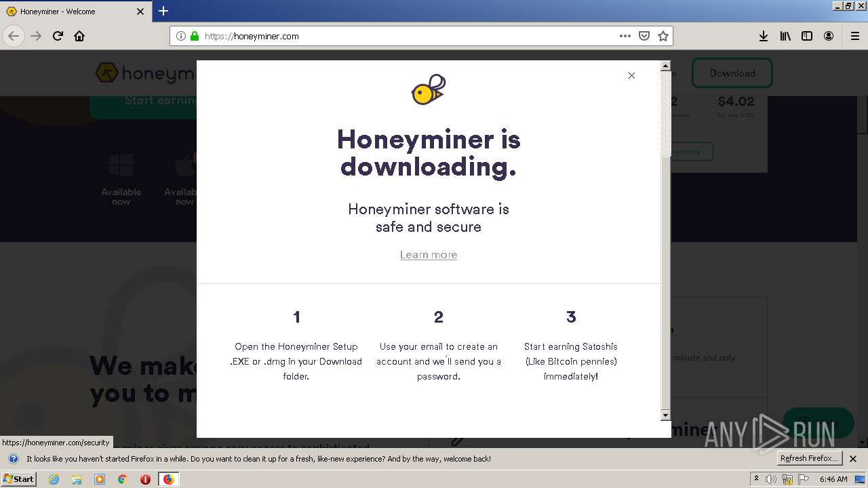Screen dimensions: 868x488
Task: Switch to Firefox taskbar button
Action: click(x=168, y=479)
